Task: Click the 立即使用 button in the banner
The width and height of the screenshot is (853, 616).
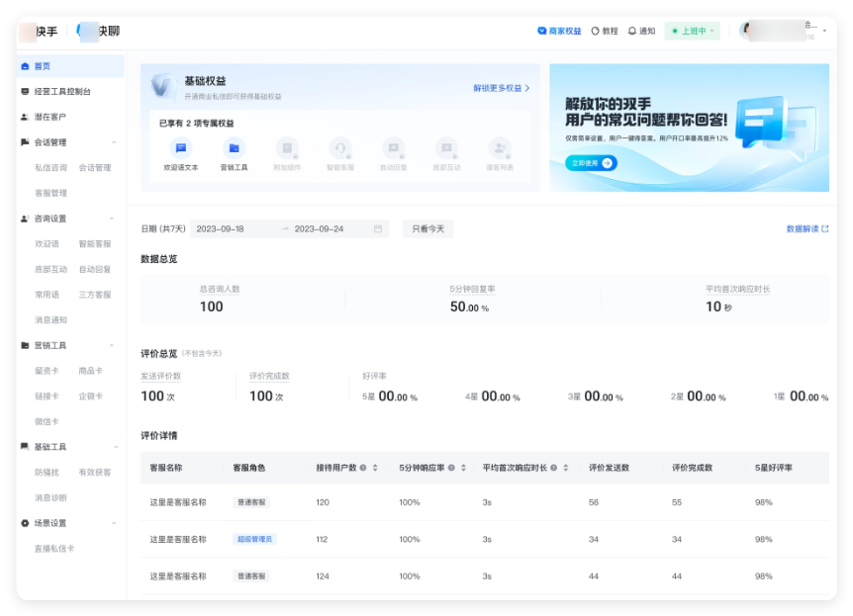Action: (589, 162)
